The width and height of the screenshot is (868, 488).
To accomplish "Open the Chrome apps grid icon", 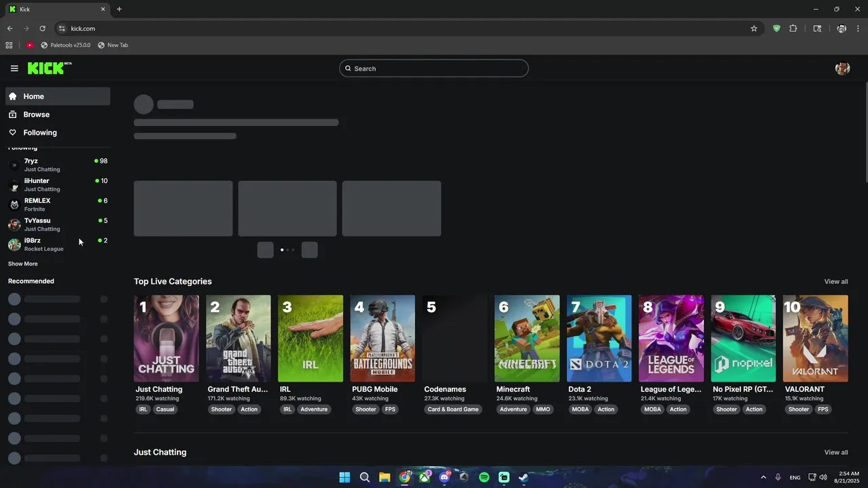I will (x=9, y=45).
